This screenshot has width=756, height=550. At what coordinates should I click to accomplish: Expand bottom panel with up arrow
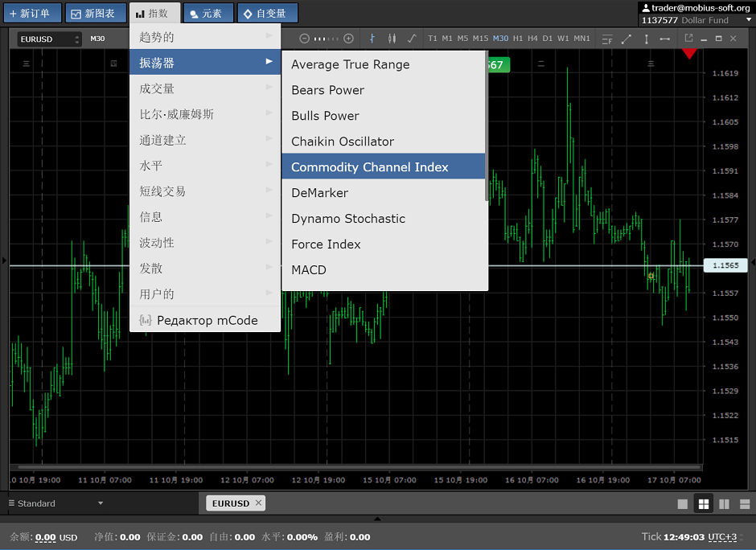pos(377,519)
